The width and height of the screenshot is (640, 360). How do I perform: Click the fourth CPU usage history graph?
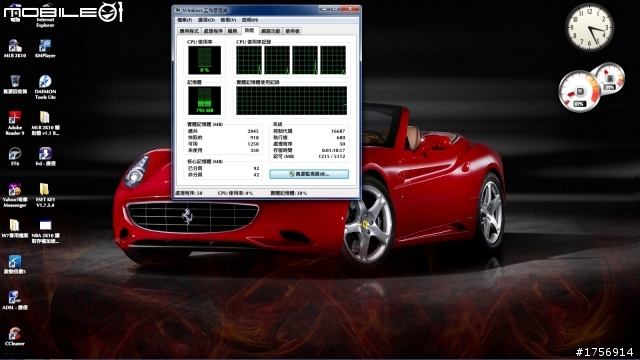point(333,60)
